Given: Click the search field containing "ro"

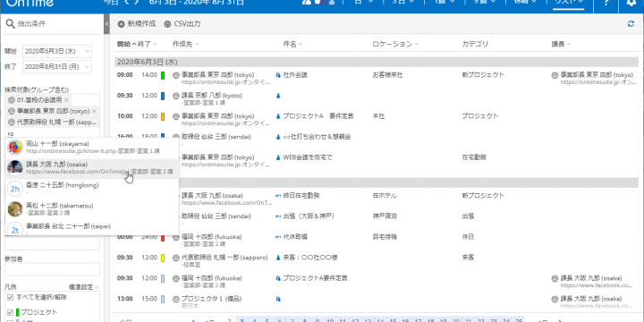Looking at the screenshot, I should [52, 133].
